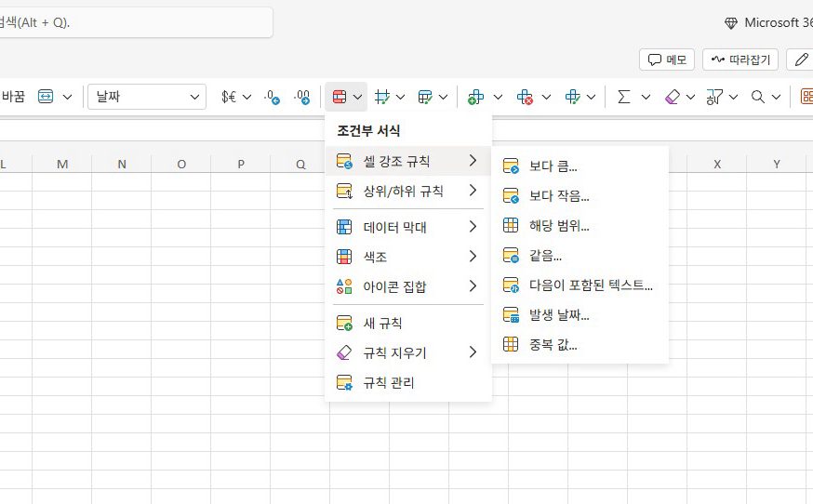Choose 보다 작음... rule
813x504 pixels.
tap(580, 196)
